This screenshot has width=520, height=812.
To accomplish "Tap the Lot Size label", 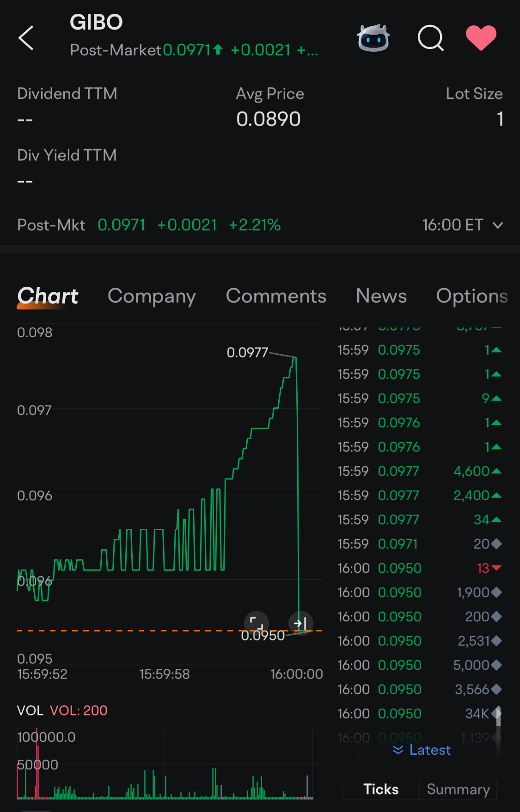I will pyautogui.click(x=474, y=94).
